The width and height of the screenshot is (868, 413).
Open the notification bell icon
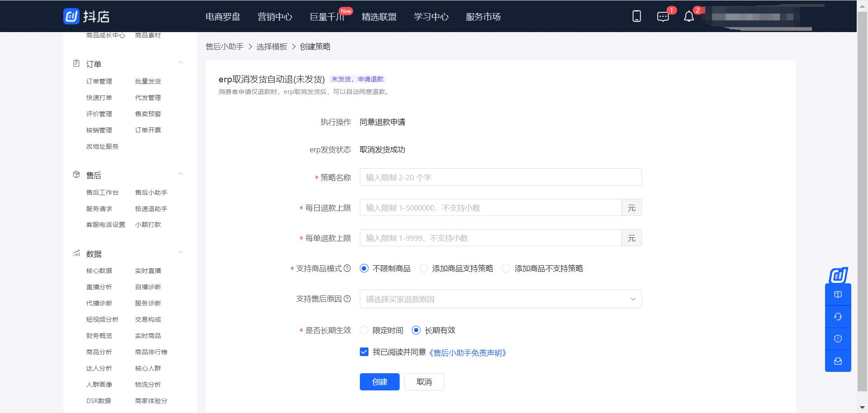click(689, 17)
